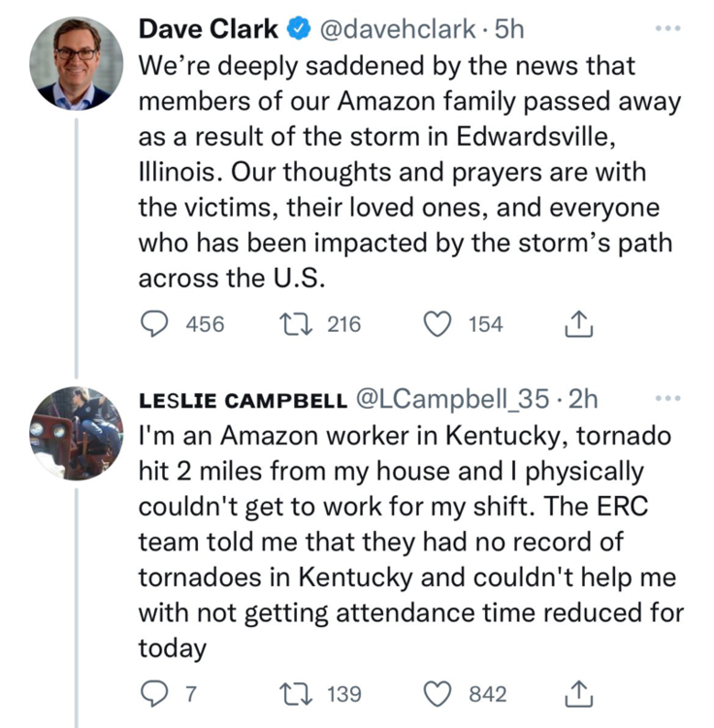Share Dave Clark's tweet
The height and width of the screenshot is (728, 714).
click(x=577, y=324)
